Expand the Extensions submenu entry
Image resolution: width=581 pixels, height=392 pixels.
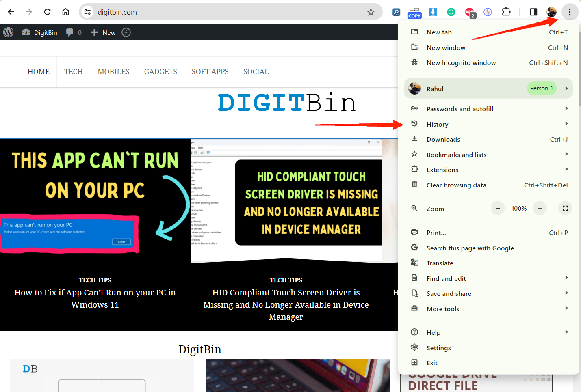click(x=488, y=170)
